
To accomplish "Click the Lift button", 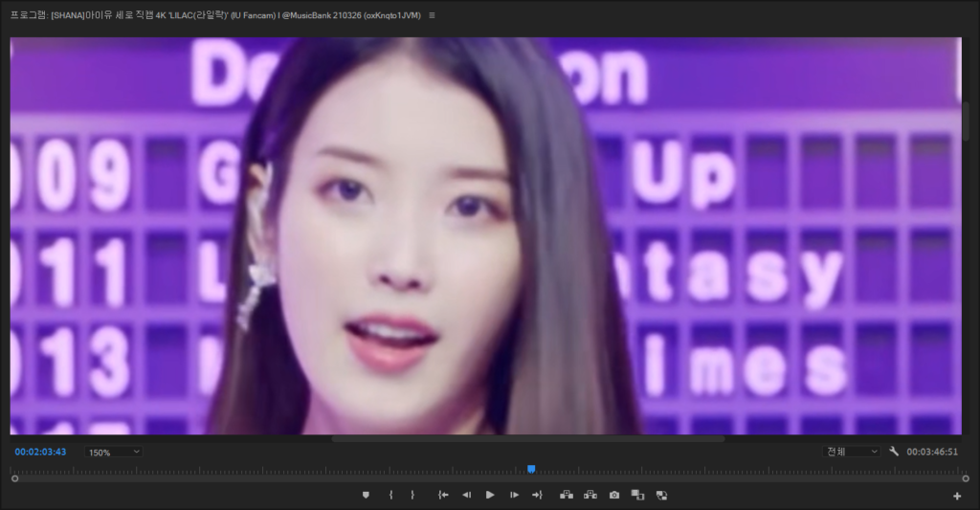I will [x=567, y=495].
